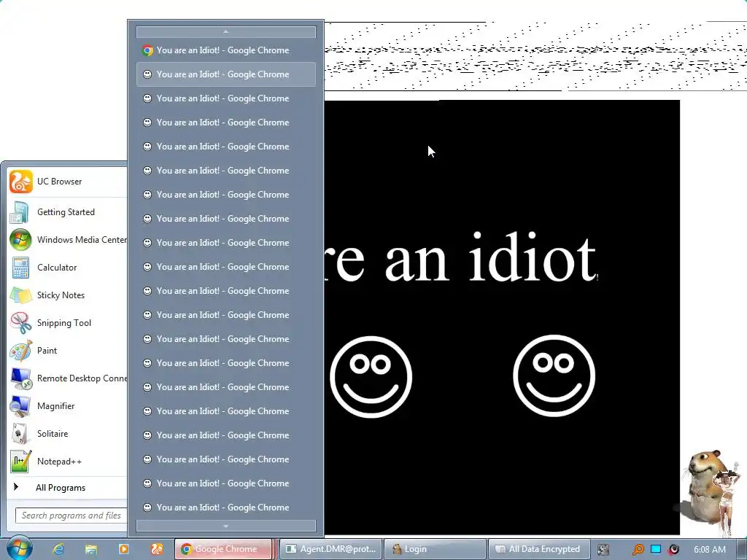
Task: Click the round dark tray icon beside the clock
Action: [673, 550]
